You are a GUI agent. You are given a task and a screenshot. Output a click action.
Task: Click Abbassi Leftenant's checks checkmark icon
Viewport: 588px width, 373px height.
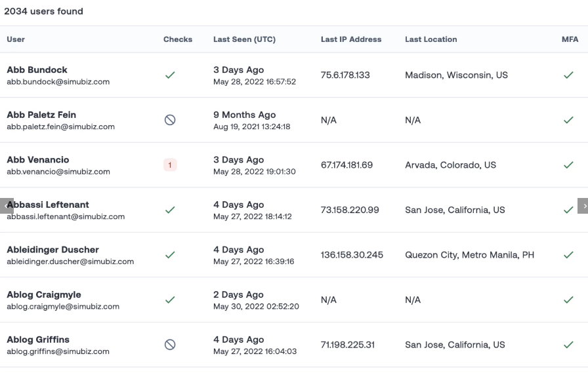(170, 210)
